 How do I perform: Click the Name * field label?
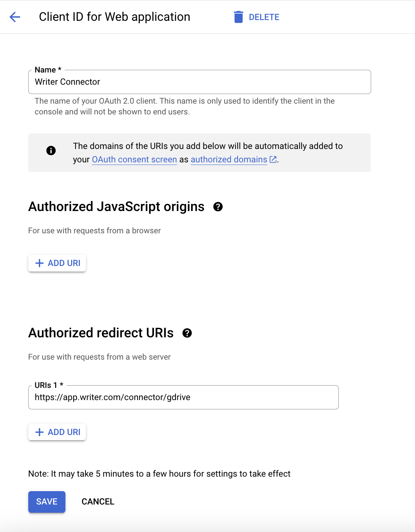48,70
